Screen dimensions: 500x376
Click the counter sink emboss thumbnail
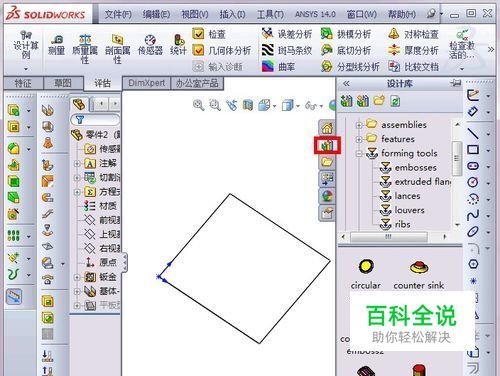[x=419, y=275]
